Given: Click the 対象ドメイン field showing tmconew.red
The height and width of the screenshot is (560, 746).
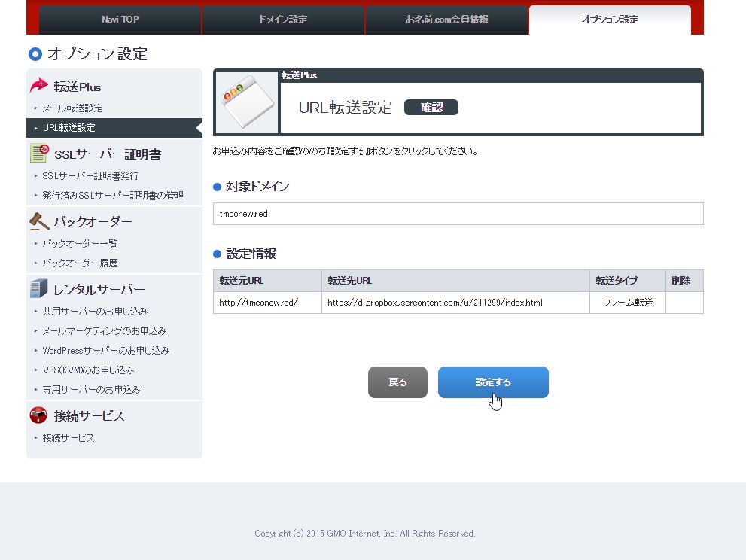Looking at the screenshot, I should pos(458,214).
